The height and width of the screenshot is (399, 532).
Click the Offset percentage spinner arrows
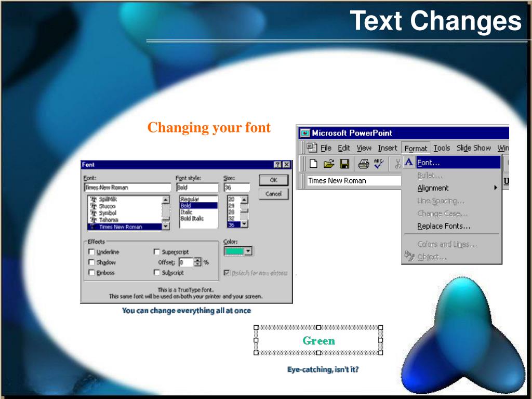pos(197,262)
